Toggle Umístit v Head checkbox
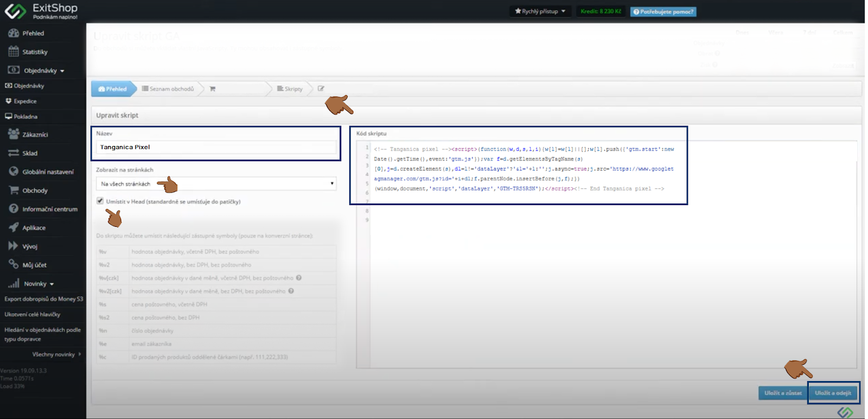 pyautogui.click(x=100, y=201)
